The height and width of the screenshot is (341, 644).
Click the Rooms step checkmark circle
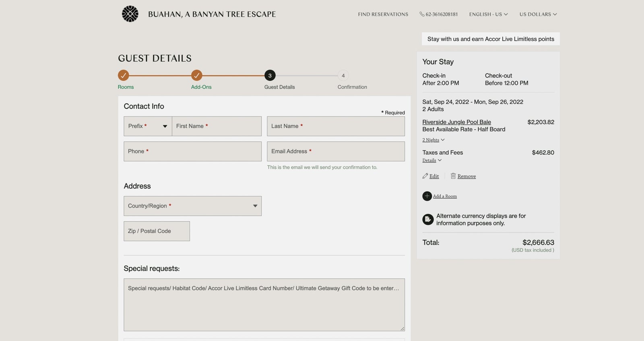coord(124,75)
